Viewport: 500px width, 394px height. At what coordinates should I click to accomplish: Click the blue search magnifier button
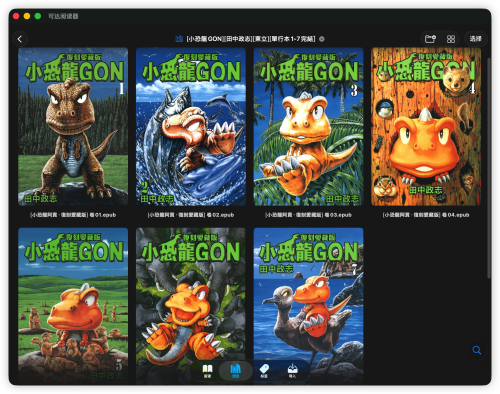click(x=477, y=350)
